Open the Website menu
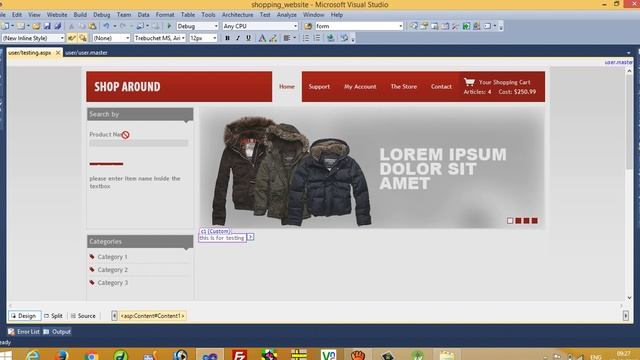Screen dimensions: 640x360 57,15
